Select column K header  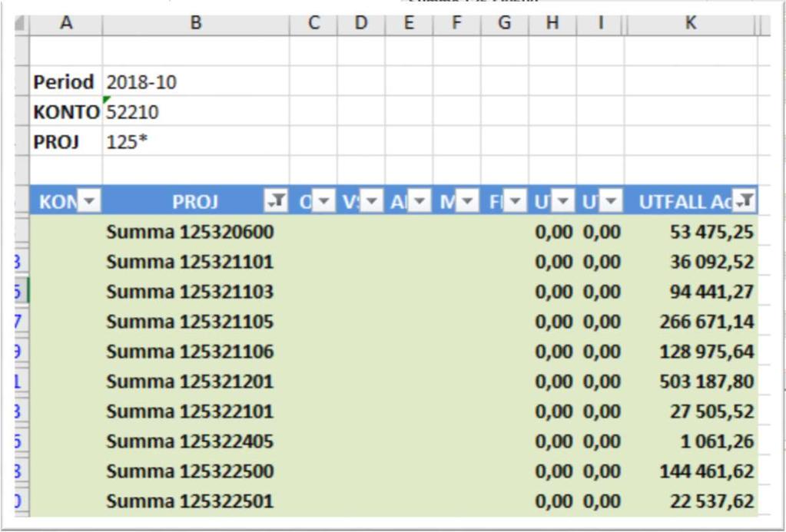tap(690, 24)
